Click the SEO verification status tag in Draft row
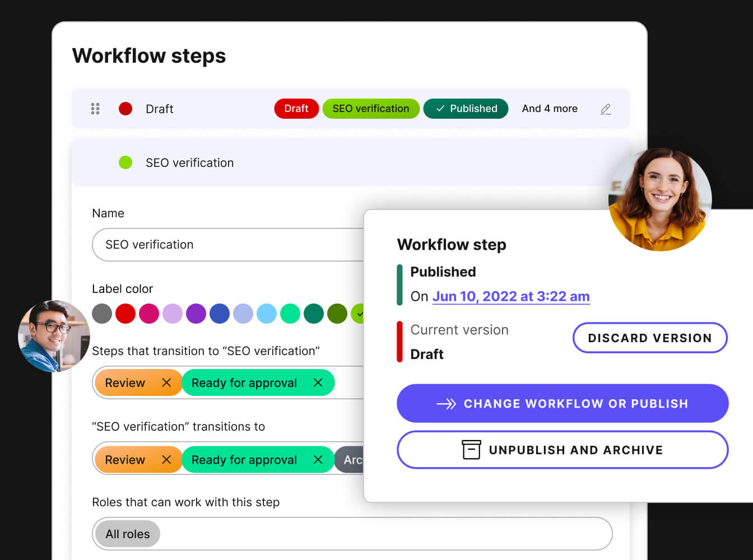Screen dimensions: 753x560 [x=371, y=109]
